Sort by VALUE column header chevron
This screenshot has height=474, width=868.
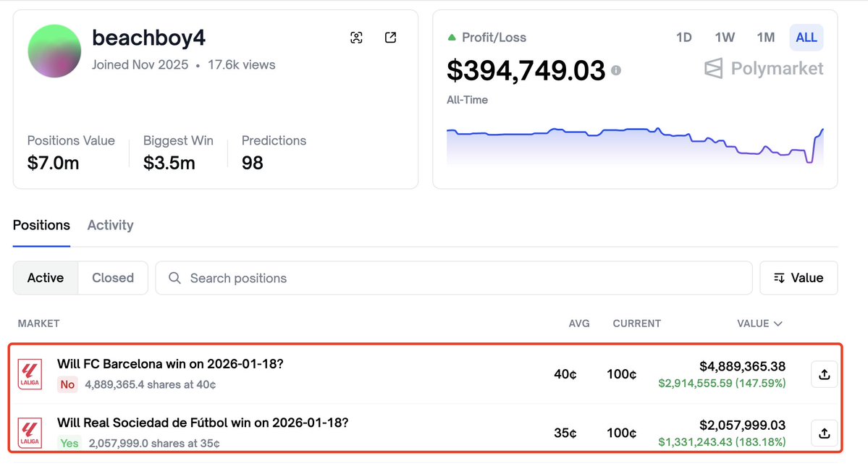[778, 323]
